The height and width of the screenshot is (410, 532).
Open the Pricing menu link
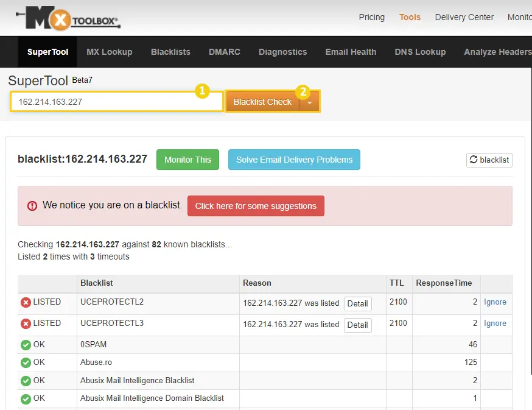[371, 17]
